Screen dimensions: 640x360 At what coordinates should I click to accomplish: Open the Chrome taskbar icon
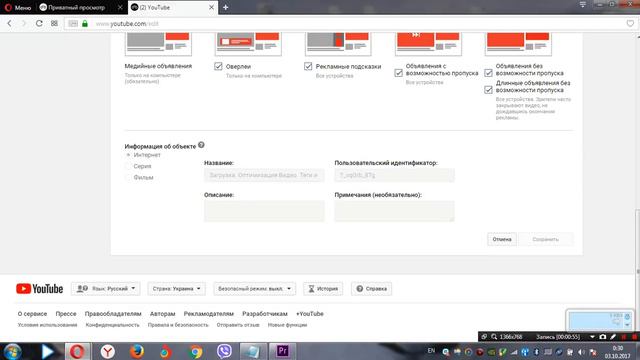196,351
